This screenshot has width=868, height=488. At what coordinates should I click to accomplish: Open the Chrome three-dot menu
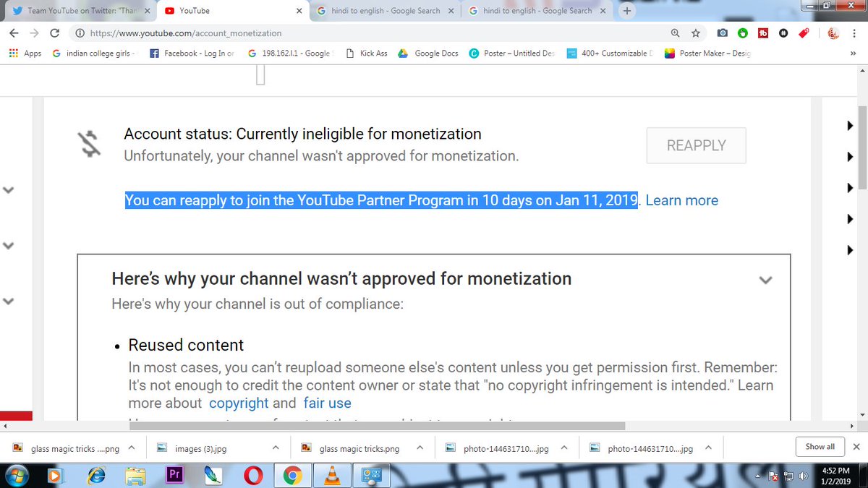(854, 33)
